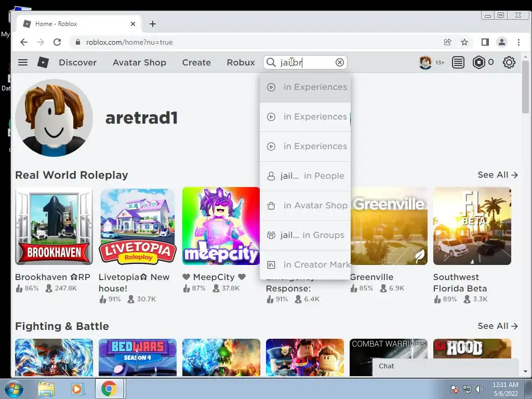The height and width of the screenshot is (399, 532).
Task: Open the Avatar Shop menu
Action: 139,62
